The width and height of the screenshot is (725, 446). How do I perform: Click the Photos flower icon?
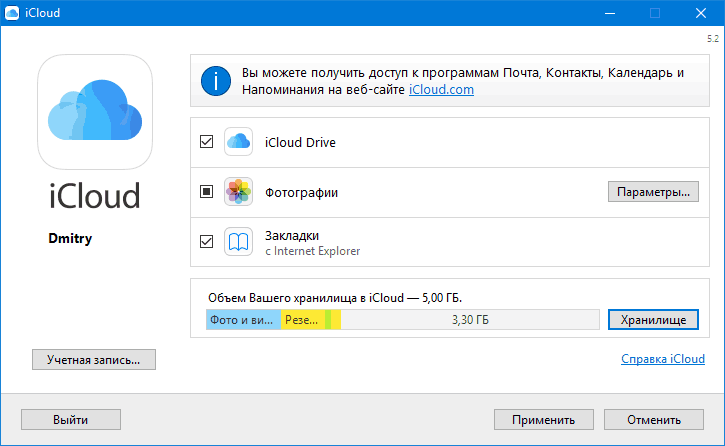(238, 192)
